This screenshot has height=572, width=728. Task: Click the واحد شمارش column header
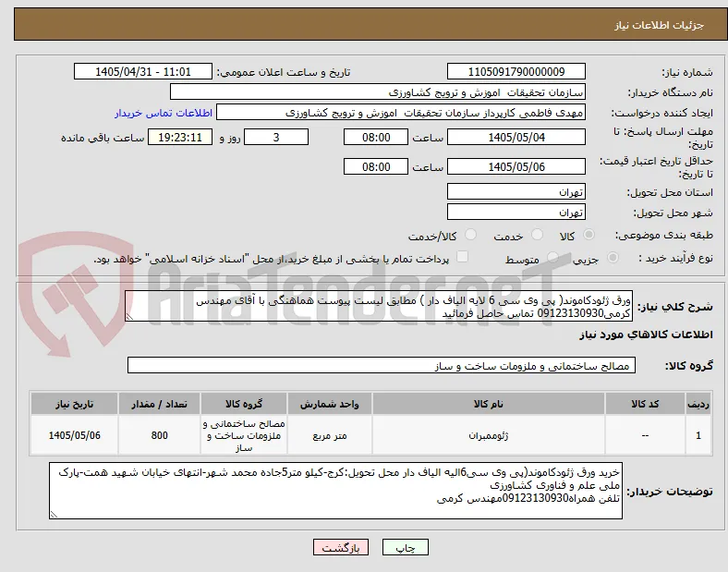click(x=330, y=404)
